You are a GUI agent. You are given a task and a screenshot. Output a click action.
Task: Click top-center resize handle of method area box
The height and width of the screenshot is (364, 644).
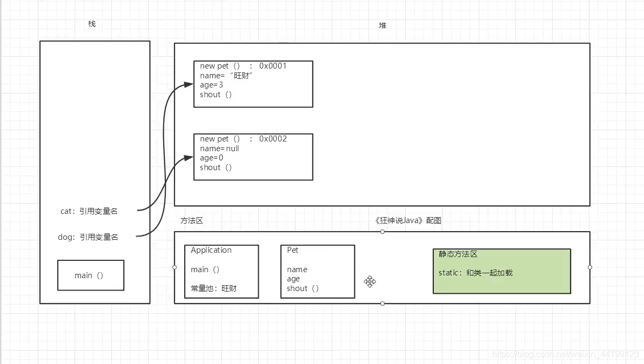(383, 232)
